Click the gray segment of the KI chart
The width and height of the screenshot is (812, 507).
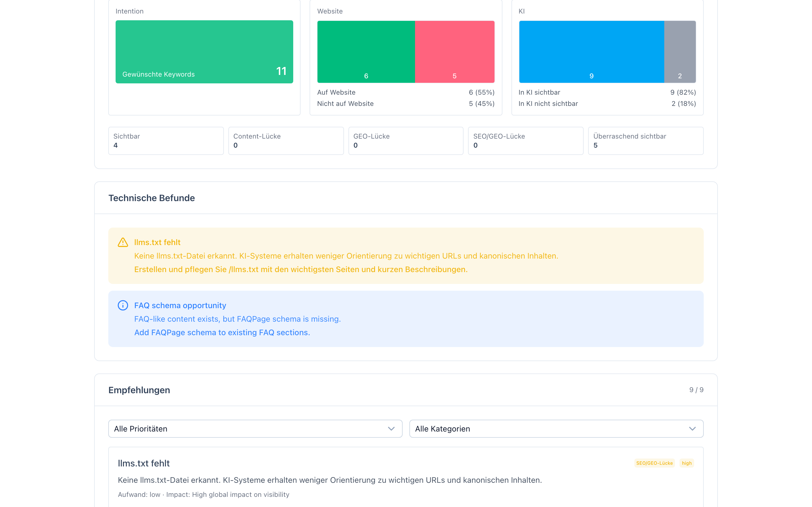pyautogui.click(x=679, y=52)
